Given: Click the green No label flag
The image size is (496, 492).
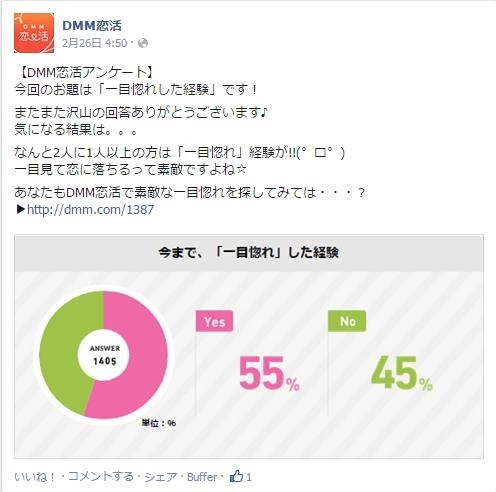Looking at the screenshot, I should pos(347,321).
